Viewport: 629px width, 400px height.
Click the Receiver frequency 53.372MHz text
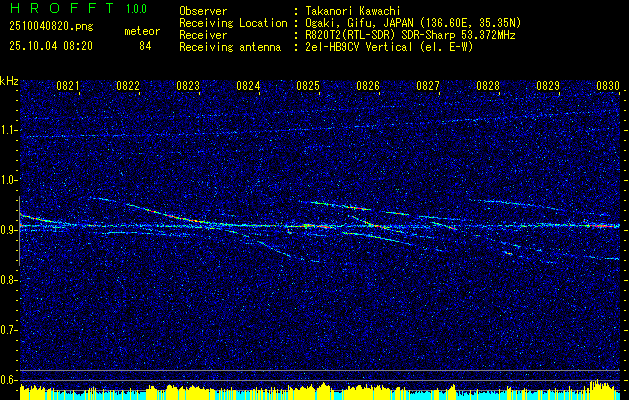pos(486,35)
